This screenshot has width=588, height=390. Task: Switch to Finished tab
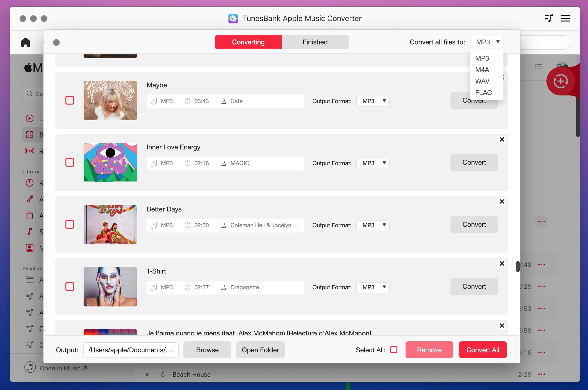(x=315, y=42)
